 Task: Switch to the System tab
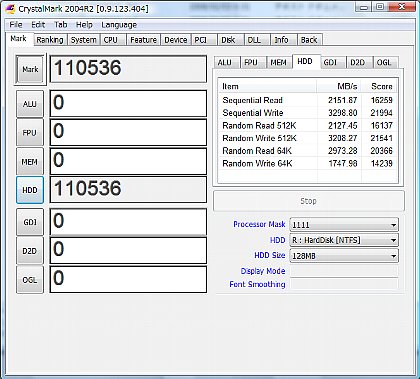[83, 40]
